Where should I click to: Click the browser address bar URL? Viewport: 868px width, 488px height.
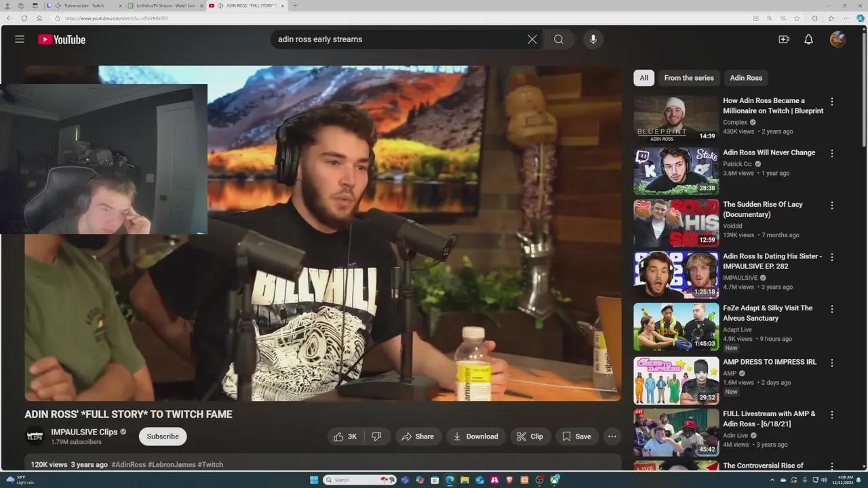point(117,18)
